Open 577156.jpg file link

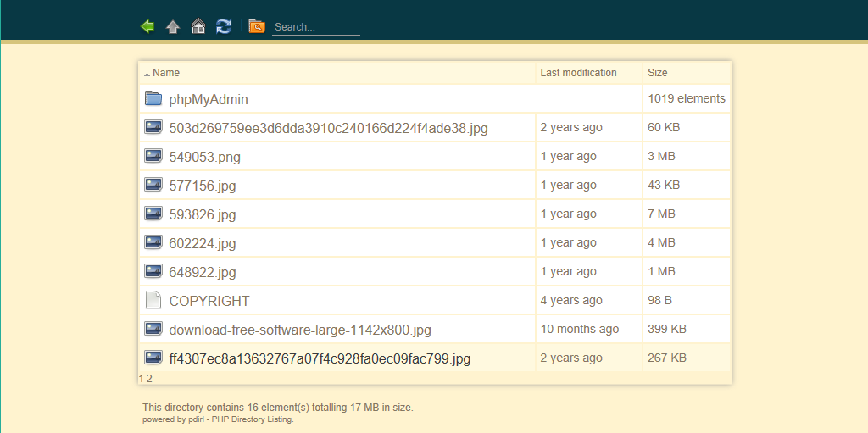pos(202,186)
